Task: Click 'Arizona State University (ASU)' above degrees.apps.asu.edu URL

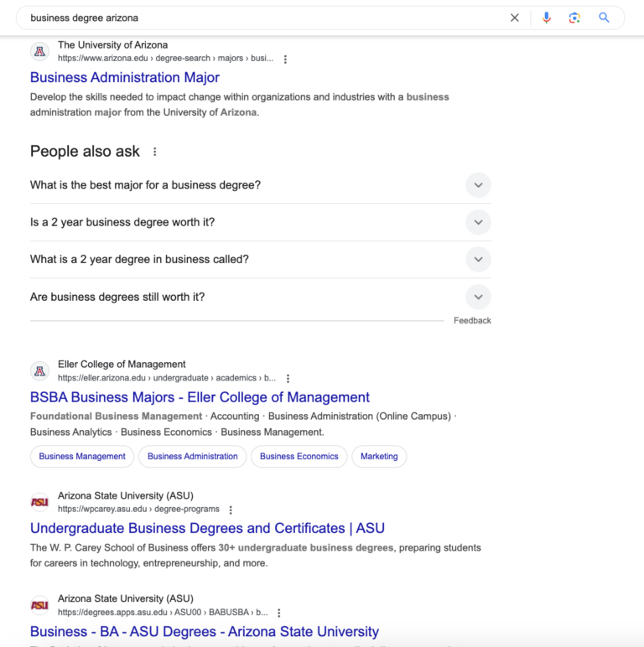Action: coord(126,598)
